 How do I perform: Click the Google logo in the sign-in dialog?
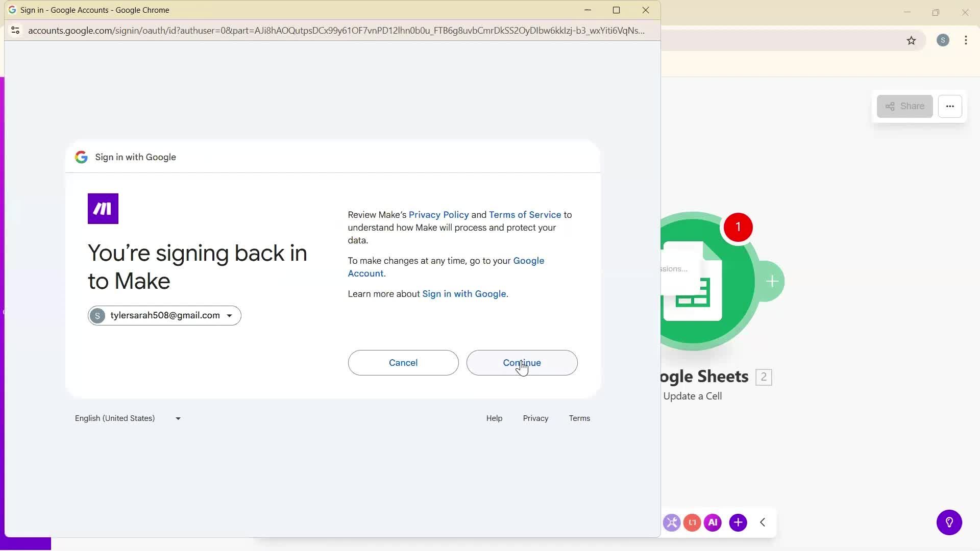pos(81,157)
